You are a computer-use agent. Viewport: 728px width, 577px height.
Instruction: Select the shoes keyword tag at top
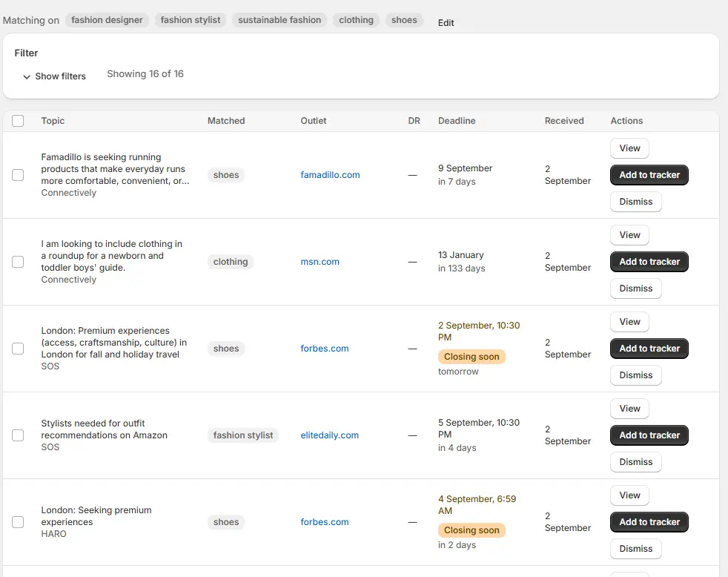tap(404, 20)
